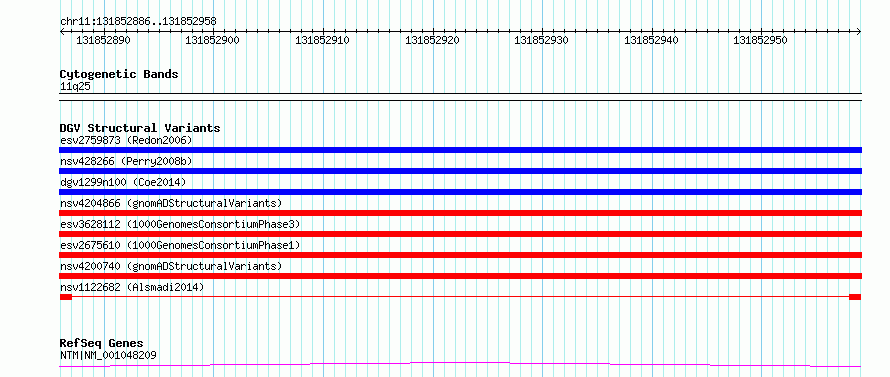Image resolution: width=890 pixels, height=377 pixels.
Task: Click ruler position 131852900
Action: [x=213, y=40]
